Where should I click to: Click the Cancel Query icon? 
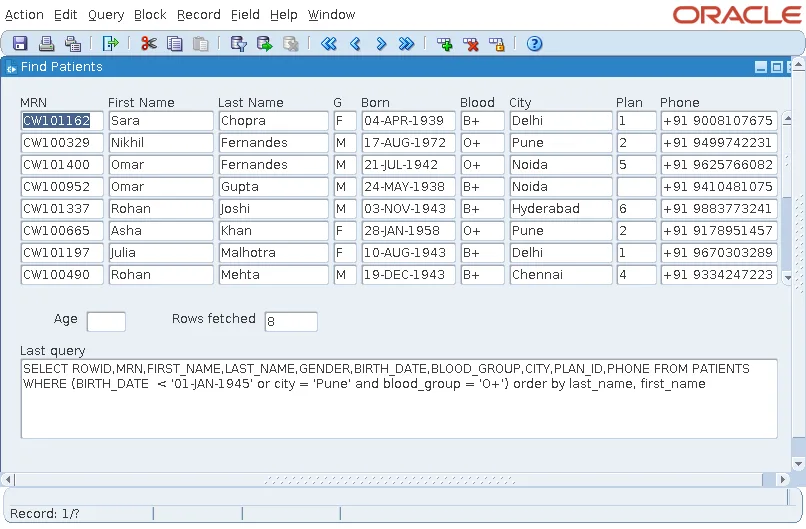pyautogui.click(x=290, y=44)
